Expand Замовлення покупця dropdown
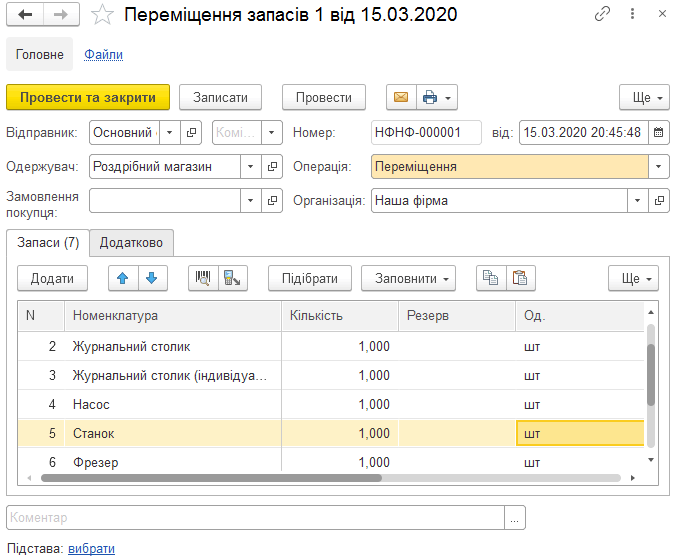 coord(251,200)
